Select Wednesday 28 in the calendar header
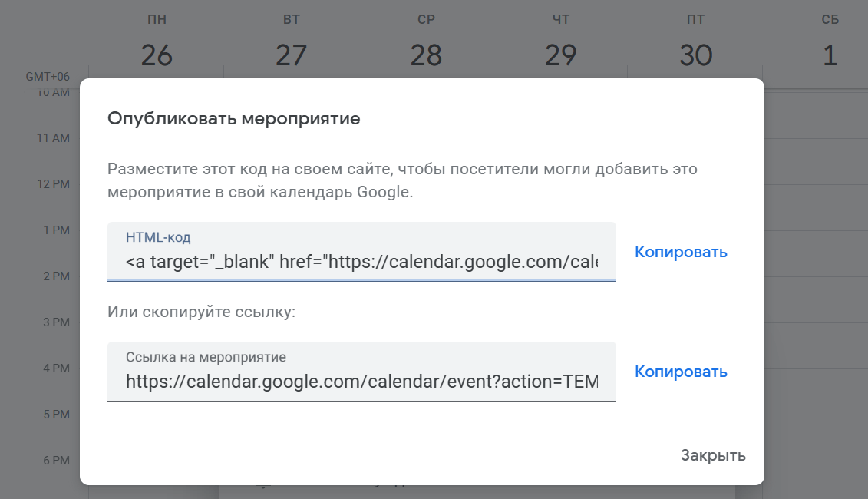The image size is (868, 499). tap(426, 55)
